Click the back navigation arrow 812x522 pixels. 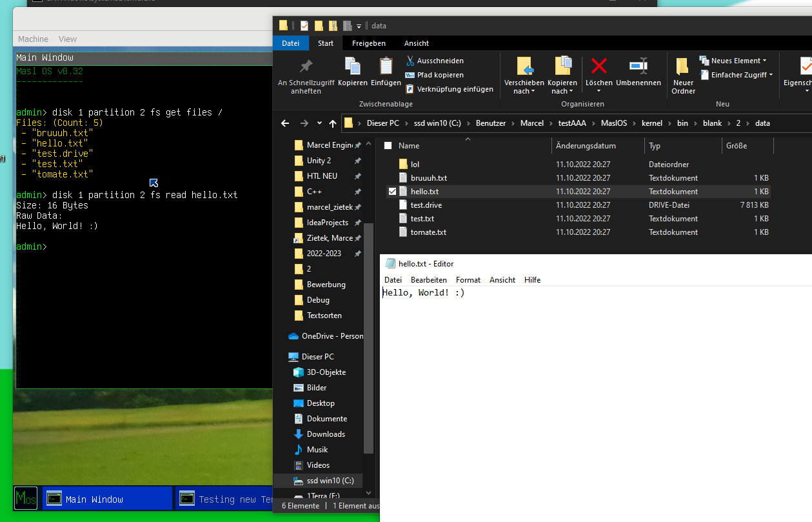point(284,123)
